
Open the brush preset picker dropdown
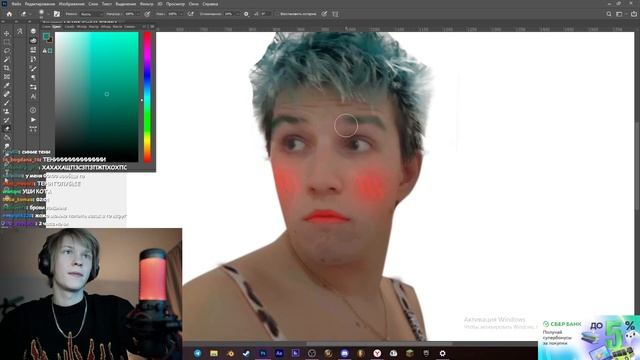(48, 14)
